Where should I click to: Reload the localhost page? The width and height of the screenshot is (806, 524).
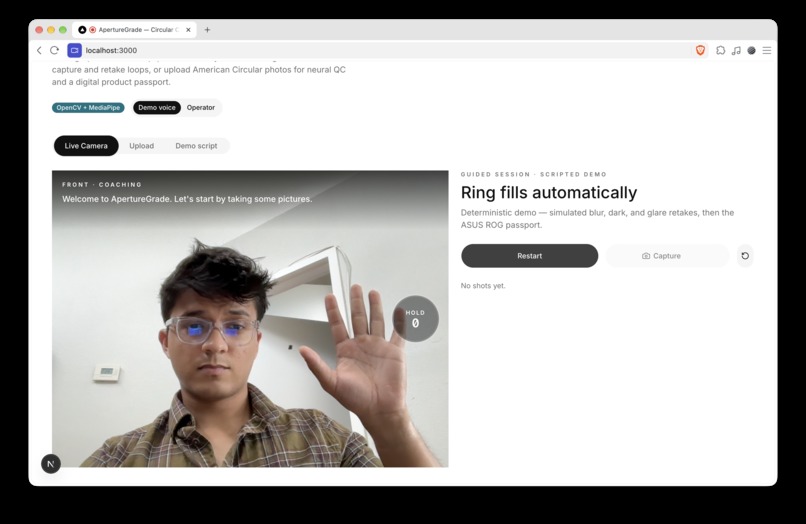tap(54, 50)
